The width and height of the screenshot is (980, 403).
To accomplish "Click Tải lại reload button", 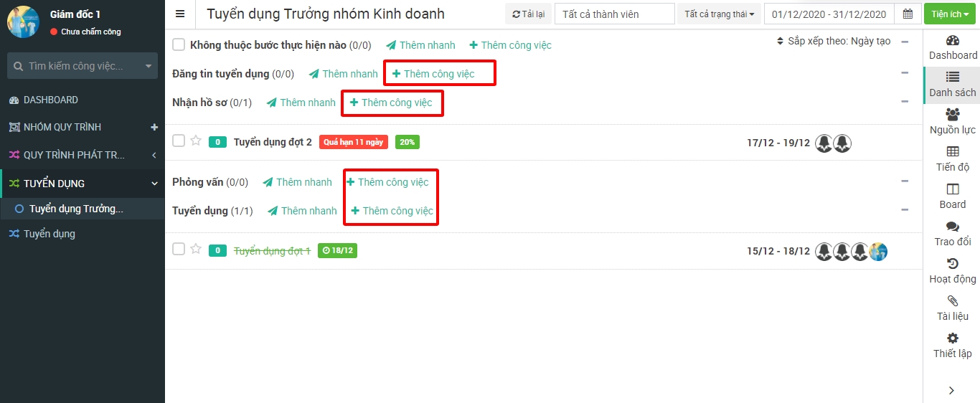I will point(527,14).
